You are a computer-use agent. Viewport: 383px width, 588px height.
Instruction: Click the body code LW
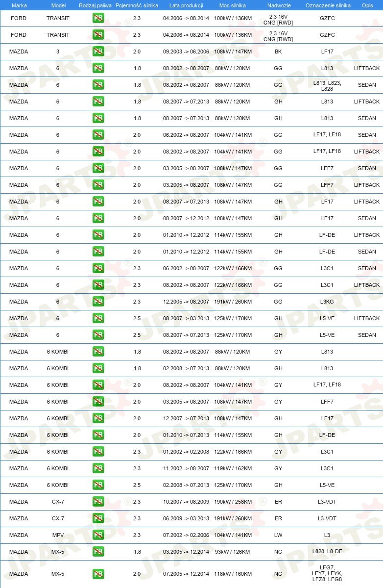click(x=278, y=535)
